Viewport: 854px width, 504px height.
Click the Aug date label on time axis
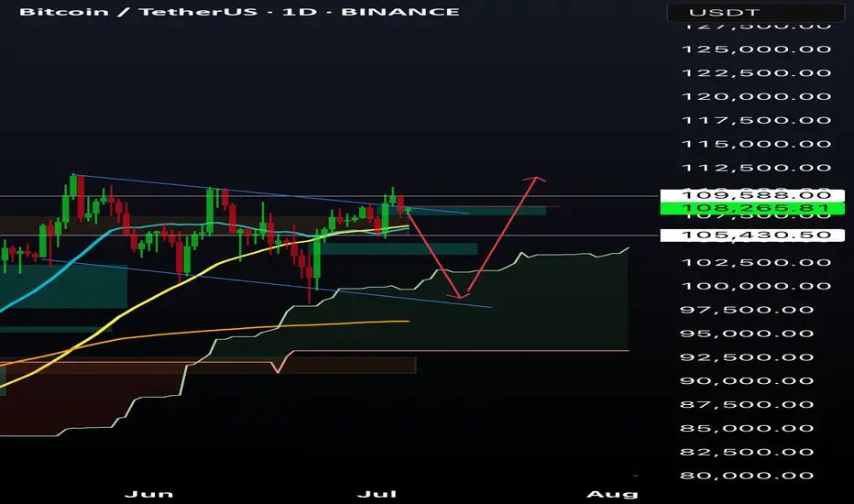pos(612,494)
